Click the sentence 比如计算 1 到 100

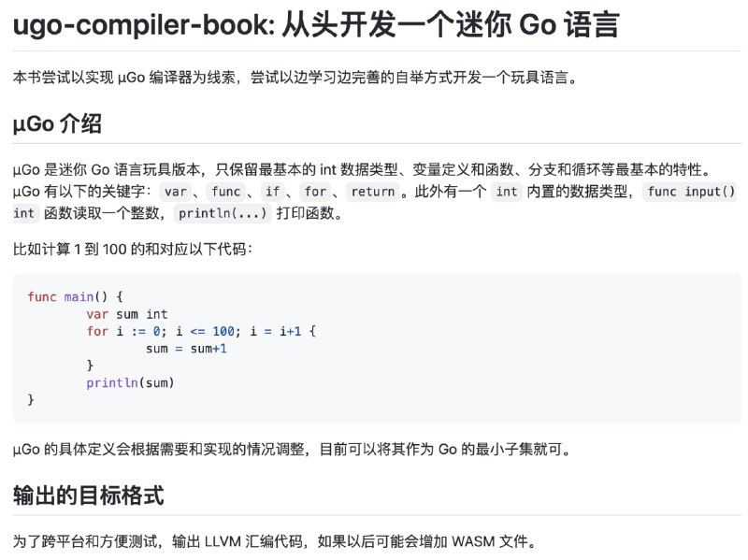133,249
